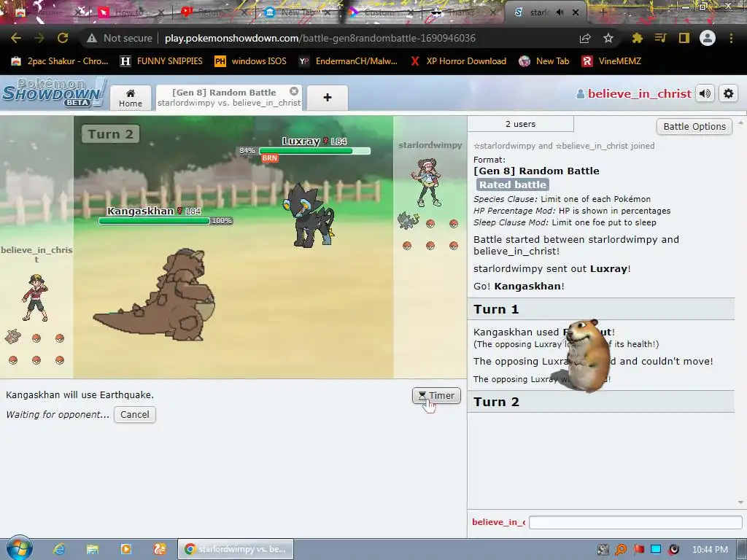Open the 2pac Shakur bookmark
747x560 pixels.
(x=60, y=61)
